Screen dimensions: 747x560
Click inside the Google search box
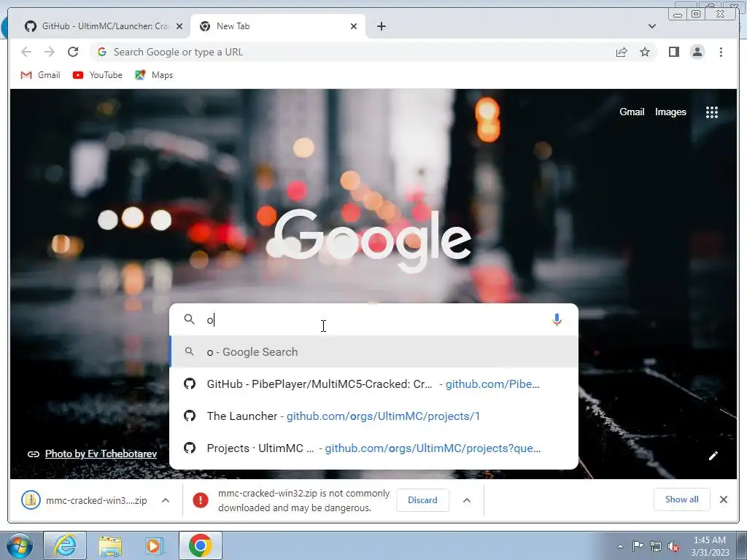coord(374,319)
